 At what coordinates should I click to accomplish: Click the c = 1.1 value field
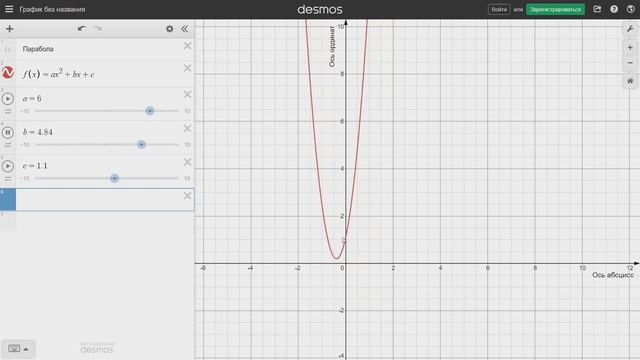coord(35,166)
